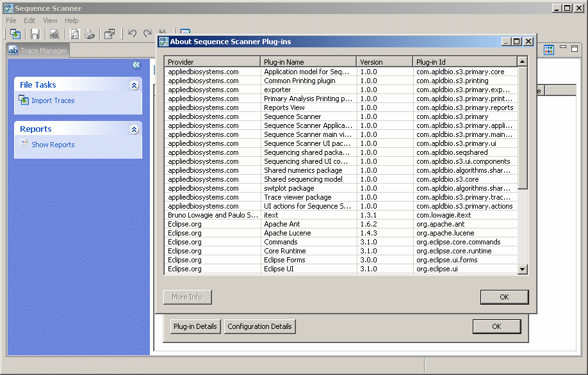Click the Configuration Details button
The image size is (588, 375).
(x=259, y=326)
